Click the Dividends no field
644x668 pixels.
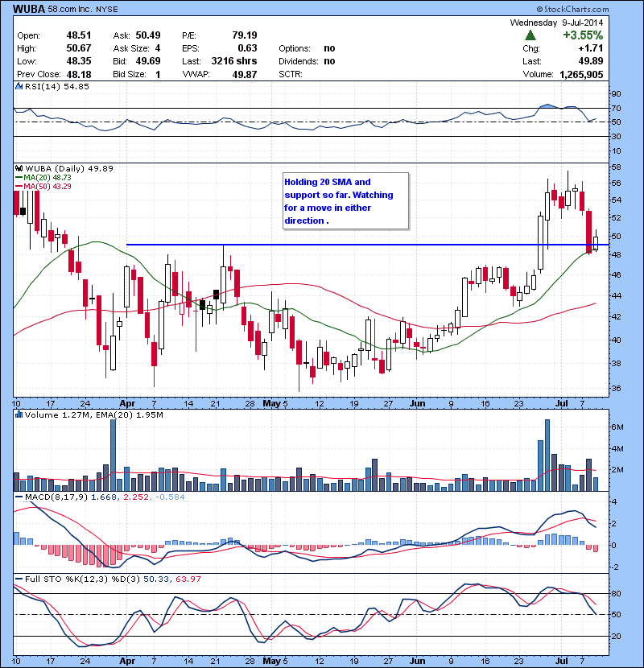tap(307, 61)
